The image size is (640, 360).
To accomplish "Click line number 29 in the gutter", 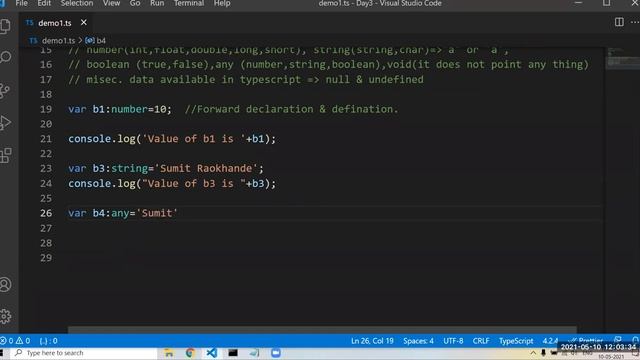I will (46, 258).
